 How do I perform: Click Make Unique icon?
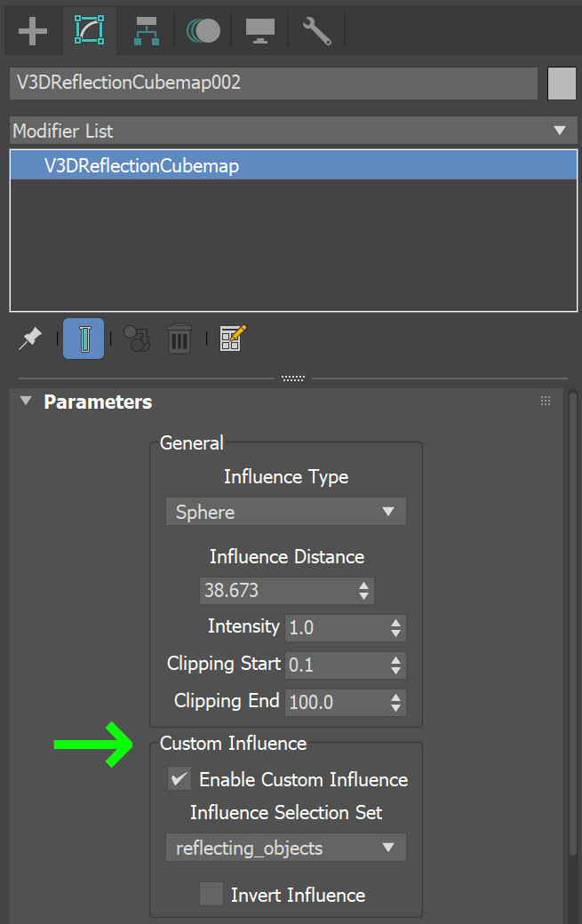coord(137,339)
